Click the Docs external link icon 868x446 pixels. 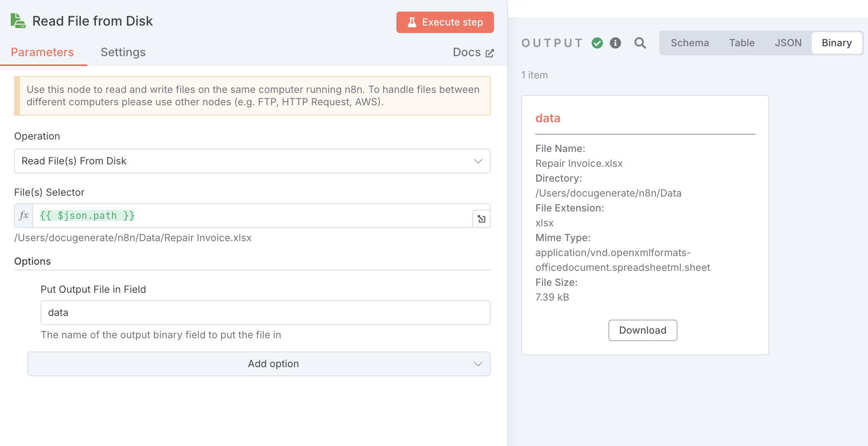coord(490,53)
